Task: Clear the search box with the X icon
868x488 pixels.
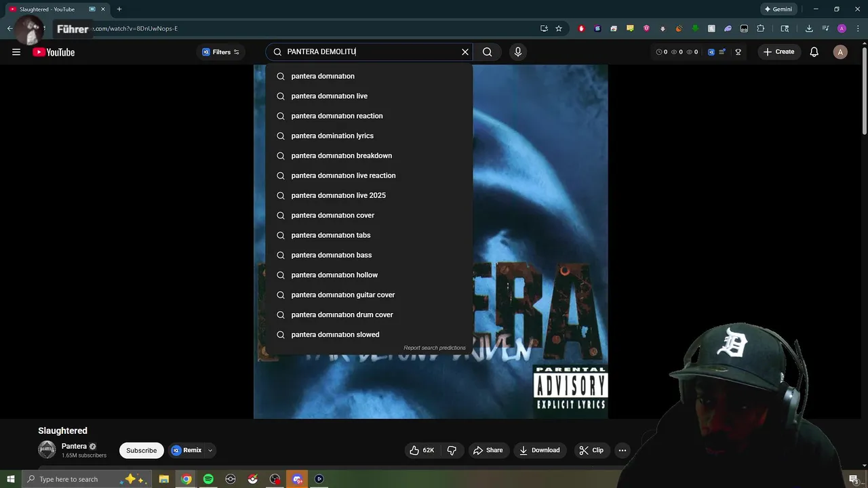Action: [465, 52]
